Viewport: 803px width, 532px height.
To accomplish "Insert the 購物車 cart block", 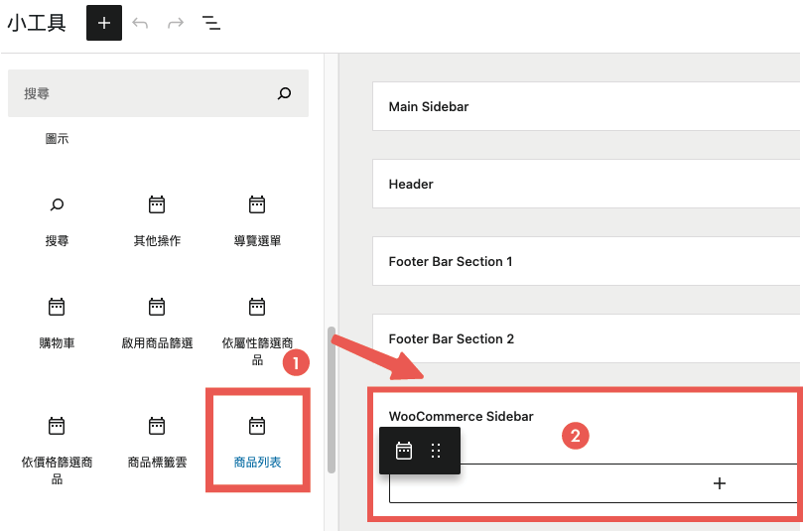I will [57, 324].
